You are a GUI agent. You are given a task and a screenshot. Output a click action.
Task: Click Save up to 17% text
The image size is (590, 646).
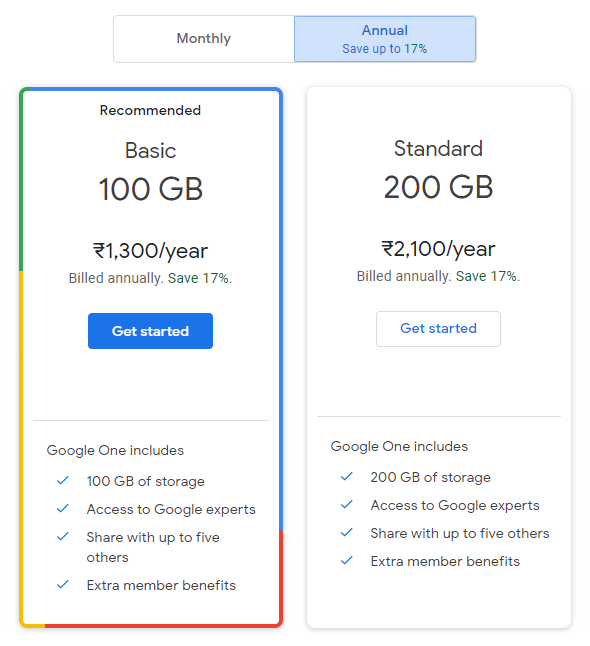385,49
